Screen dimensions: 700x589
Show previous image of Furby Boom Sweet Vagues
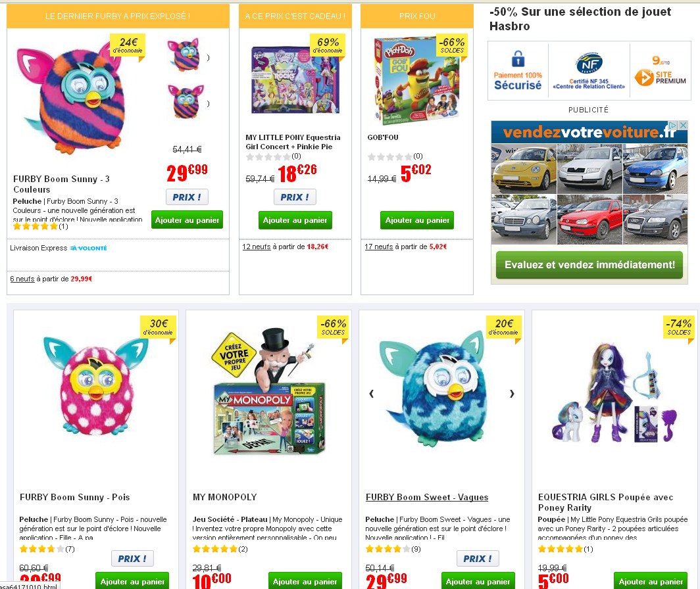pos(372,394)
